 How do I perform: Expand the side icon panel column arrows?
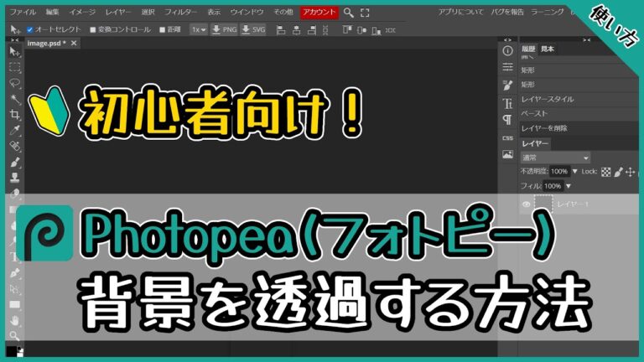507,40
